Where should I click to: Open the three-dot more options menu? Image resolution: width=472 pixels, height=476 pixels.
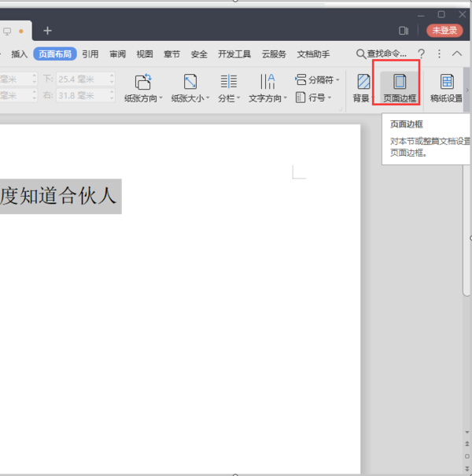[439, 54]
